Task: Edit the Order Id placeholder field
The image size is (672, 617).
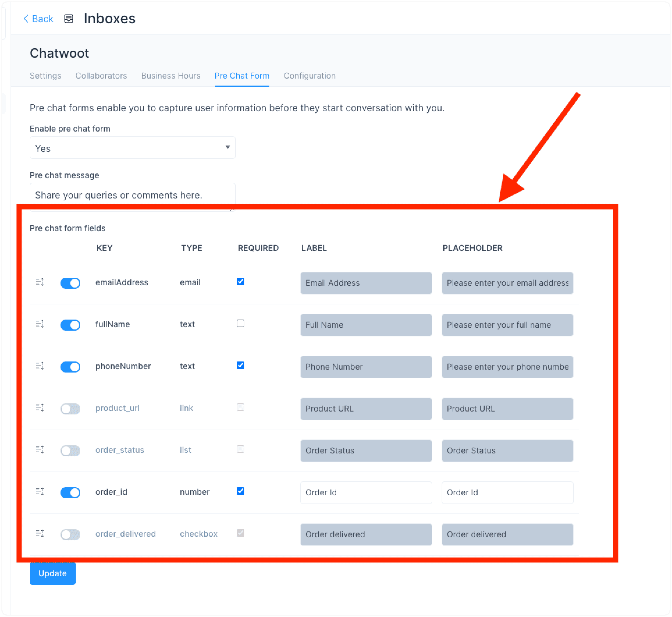Action: click(x=508, y=493)
